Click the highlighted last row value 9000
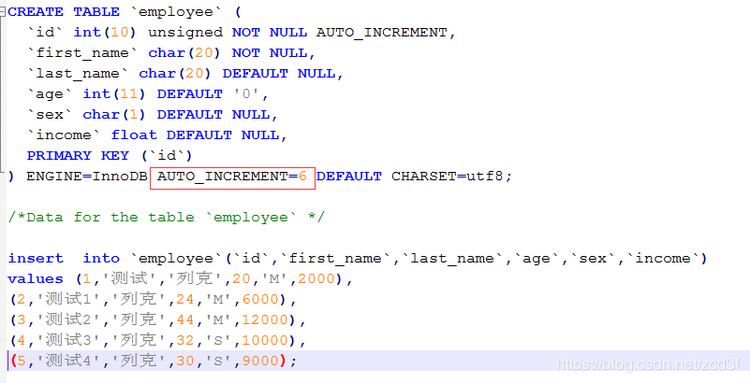The width and height of the screenshot is (750, 383). (x=260, y=361)
